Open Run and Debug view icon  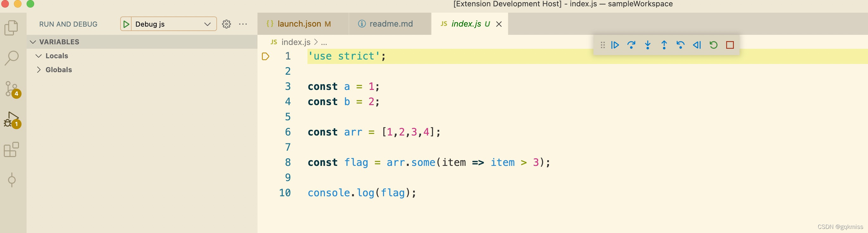12,120
